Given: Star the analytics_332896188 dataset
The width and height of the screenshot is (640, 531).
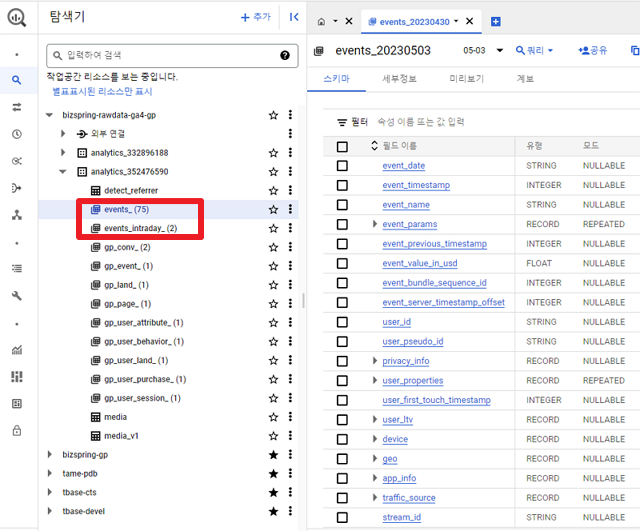Looking at the screenshot, I should pos(273,153).
